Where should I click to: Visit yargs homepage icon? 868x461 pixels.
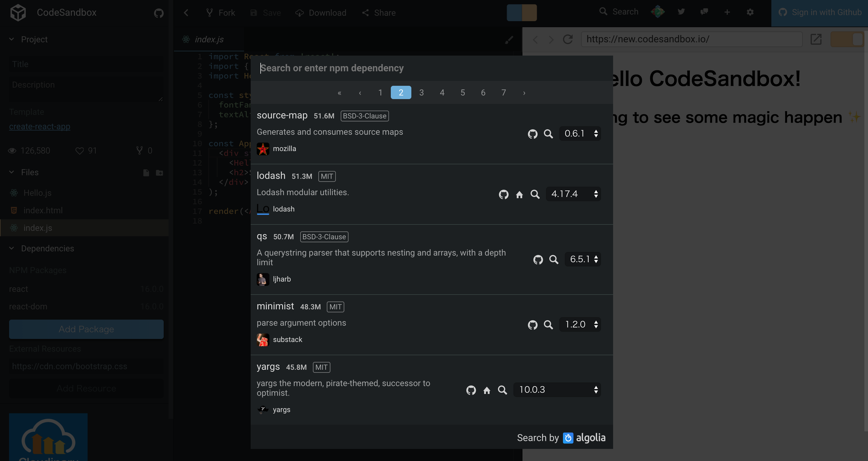click(487, 390)
